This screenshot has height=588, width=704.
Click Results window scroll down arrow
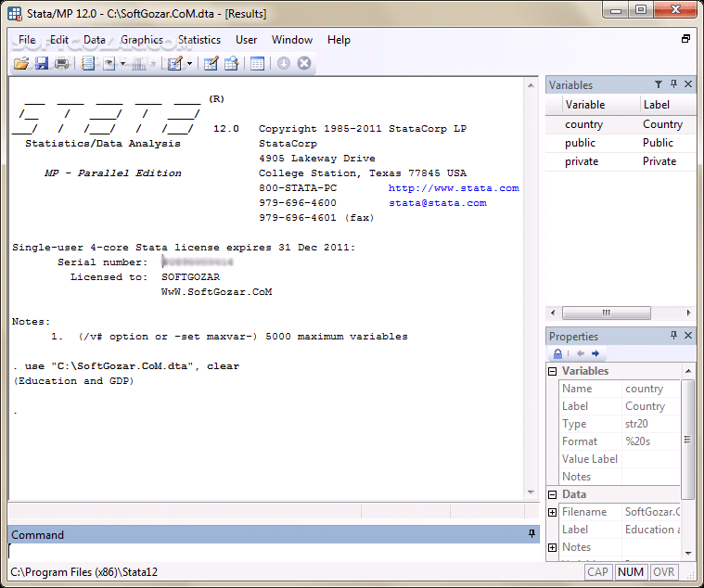pos(531,492)
